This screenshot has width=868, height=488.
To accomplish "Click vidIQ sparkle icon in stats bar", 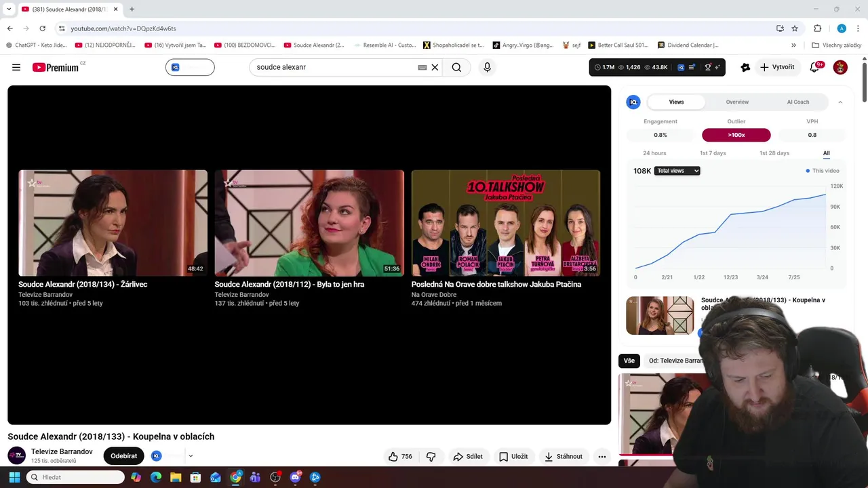I will [x=717, y=67].
